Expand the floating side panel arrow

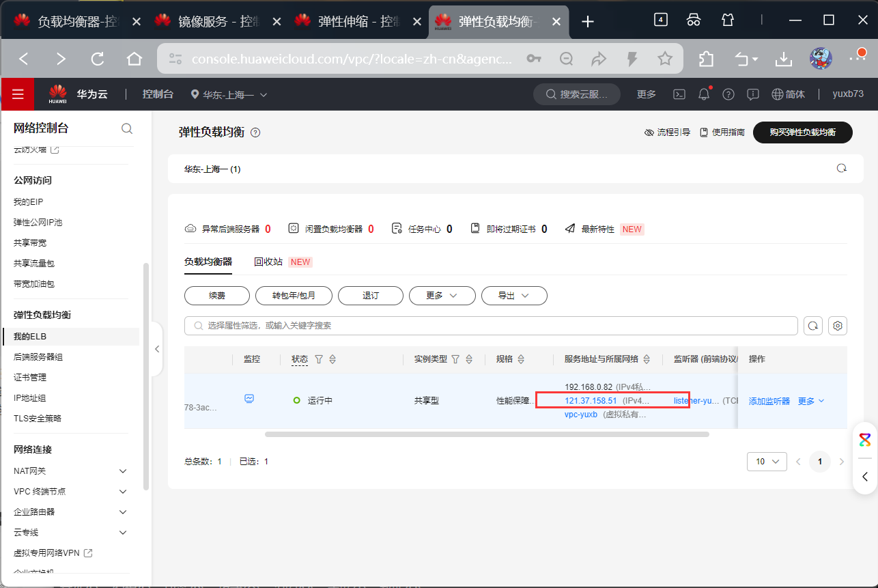(865, 477)
